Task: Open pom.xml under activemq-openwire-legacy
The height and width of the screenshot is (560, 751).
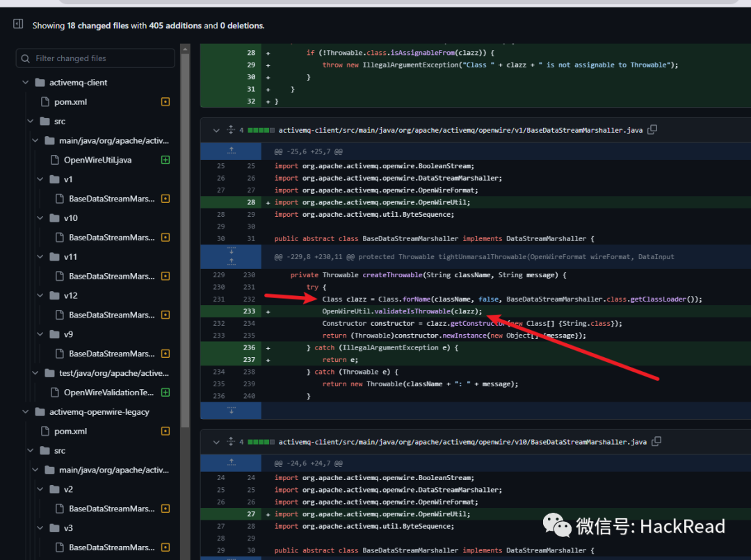Action: pos(70,431)
